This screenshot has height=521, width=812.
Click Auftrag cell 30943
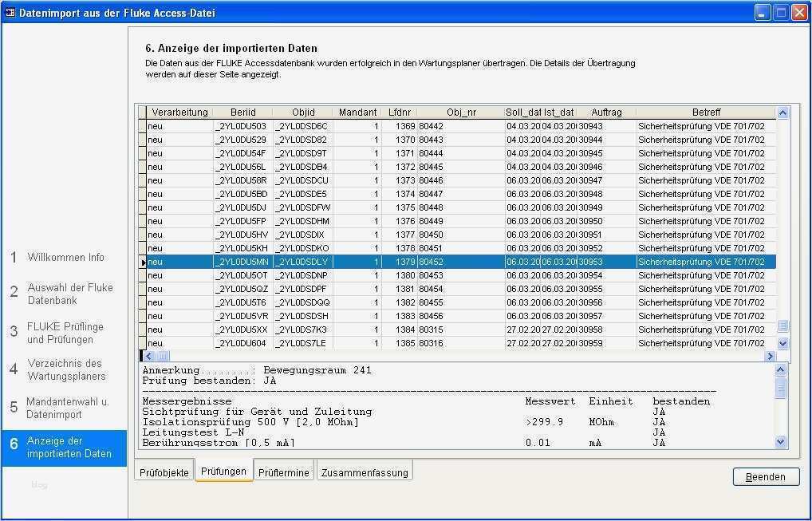pos(606,126)
